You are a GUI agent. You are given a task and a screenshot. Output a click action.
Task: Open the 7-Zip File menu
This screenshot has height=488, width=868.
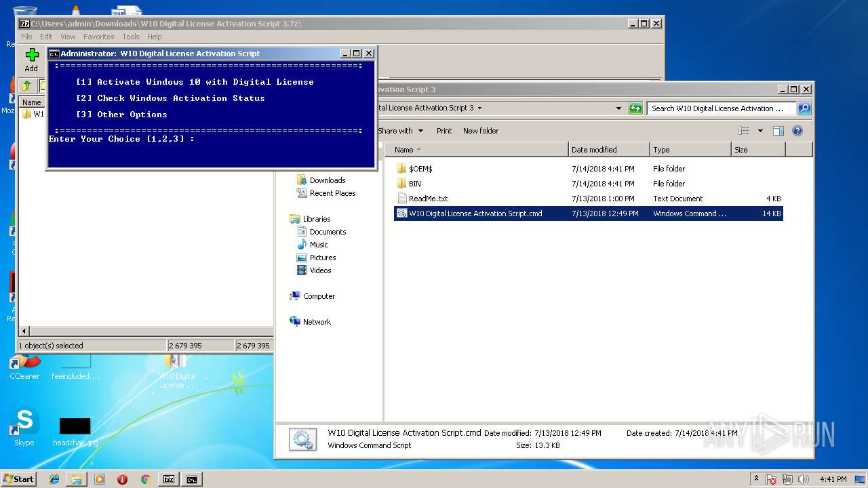(26, 37)
